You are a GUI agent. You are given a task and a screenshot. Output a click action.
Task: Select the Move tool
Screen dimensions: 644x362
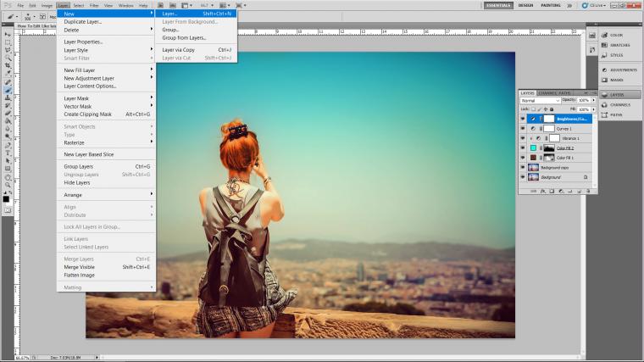pos(8,35)
